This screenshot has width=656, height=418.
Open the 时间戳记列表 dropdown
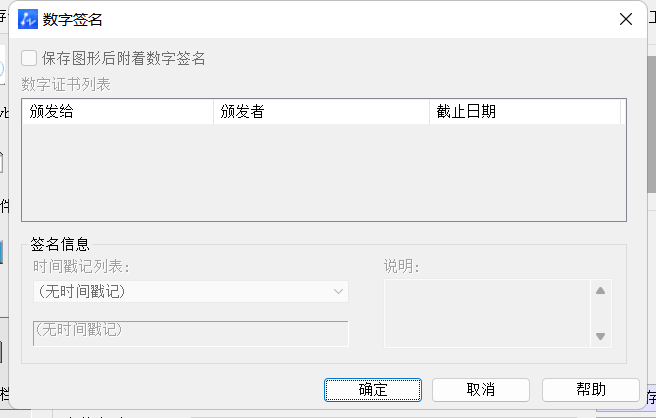coord(191,292)
